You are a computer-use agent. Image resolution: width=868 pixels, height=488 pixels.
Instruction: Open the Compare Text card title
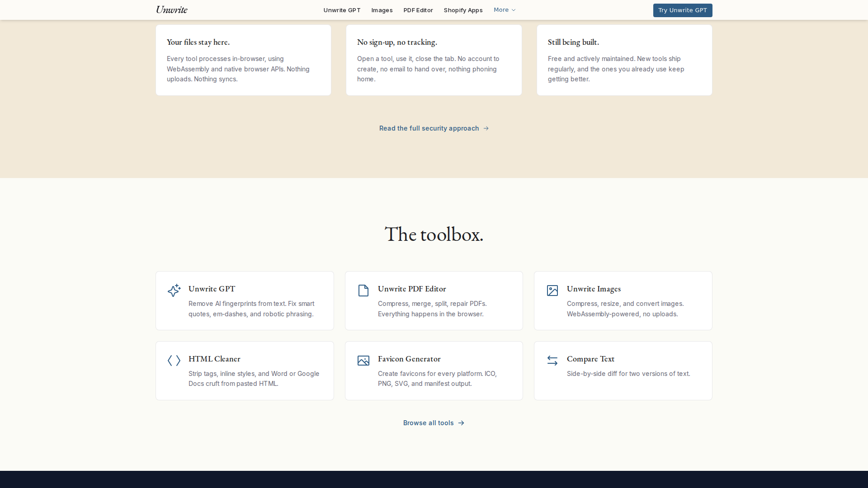[x=590, y=359]
